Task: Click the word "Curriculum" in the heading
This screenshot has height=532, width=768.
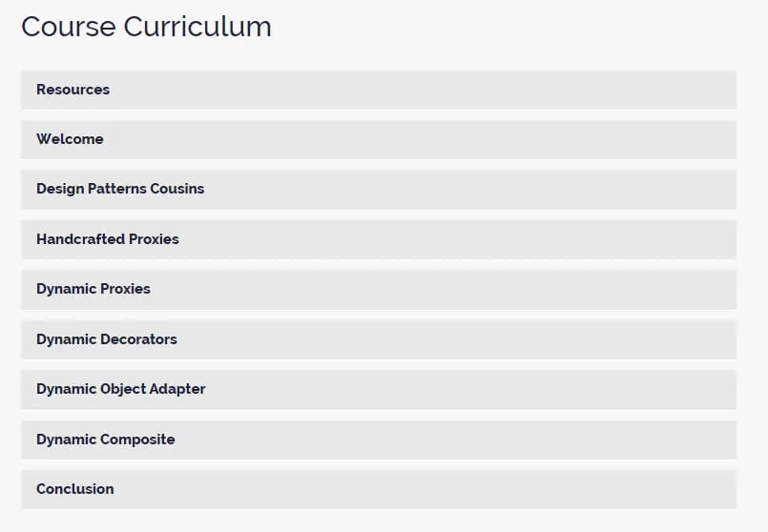Action: [x=197, y=27]
